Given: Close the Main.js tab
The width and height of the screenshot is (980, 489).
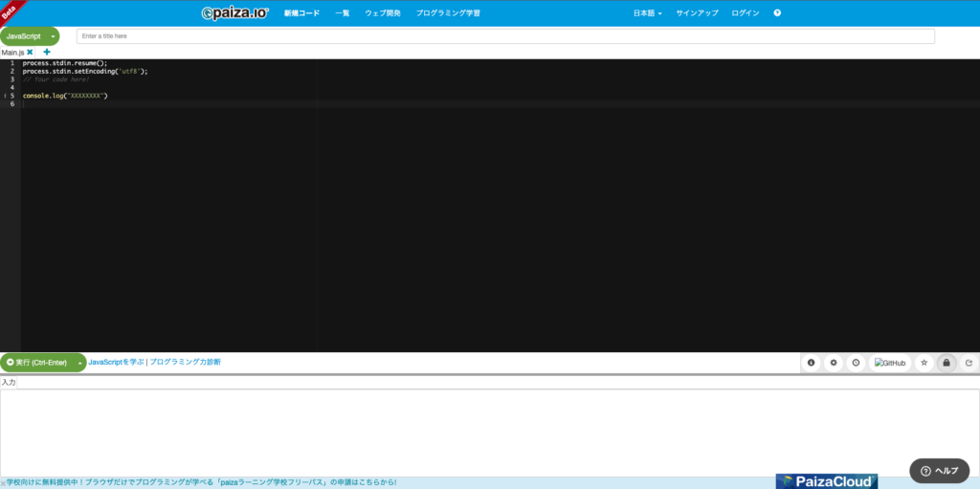Looking at the screenshot, I should coord(30,52).
